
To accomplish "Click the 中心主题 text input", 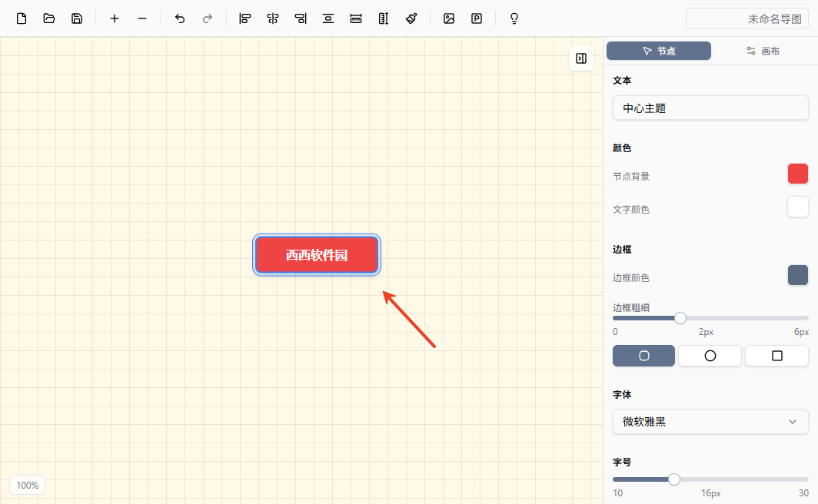I will tap(710, 108).
